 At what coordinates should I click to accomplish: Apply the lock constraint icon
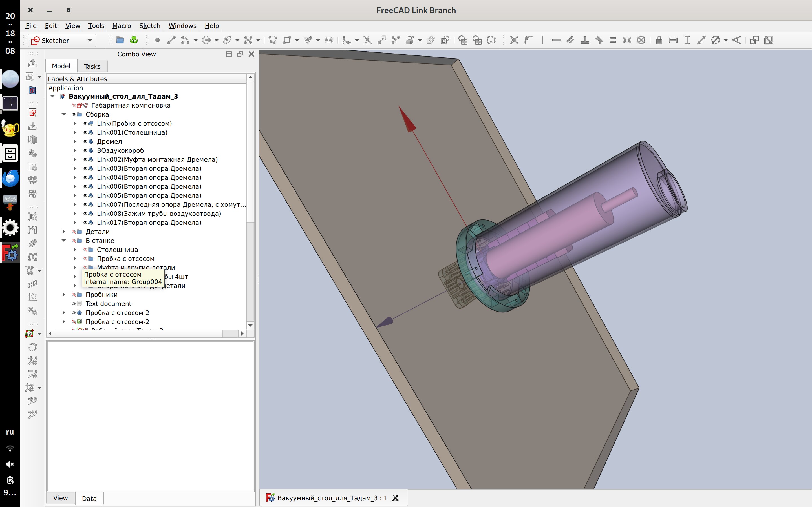coord(659,40)
